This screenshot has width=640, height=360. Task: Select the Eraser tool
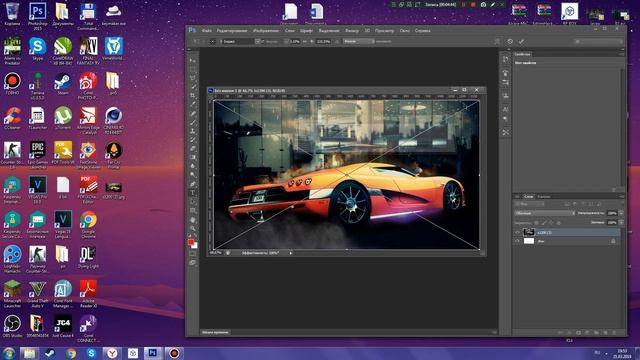[193, 149]
